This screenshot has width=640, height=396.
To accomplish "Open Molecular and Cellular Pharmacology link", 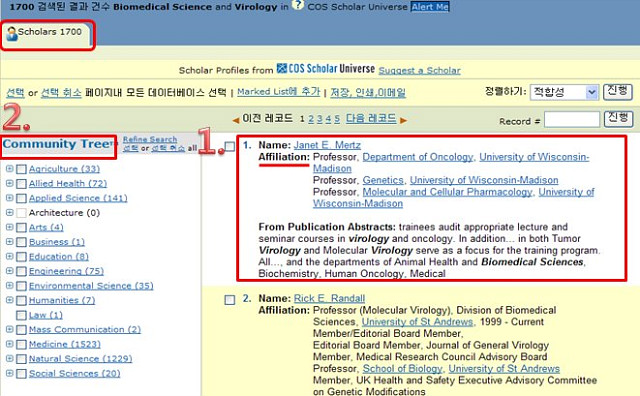I will pos(447,192).
